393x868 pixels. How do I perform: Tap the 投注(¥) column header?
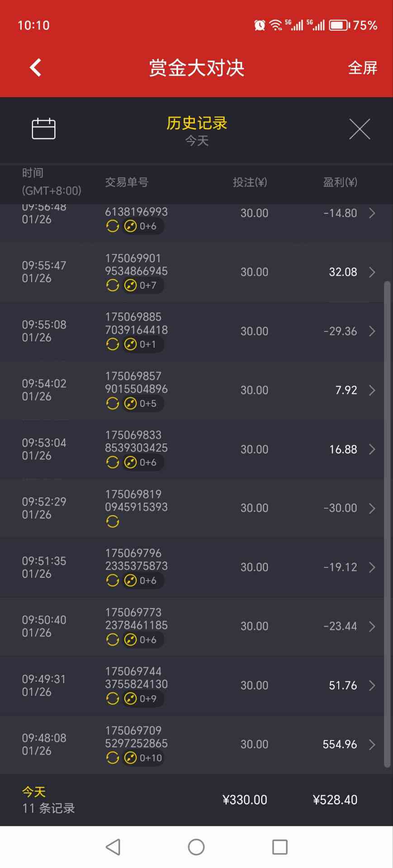click(250, 182)
